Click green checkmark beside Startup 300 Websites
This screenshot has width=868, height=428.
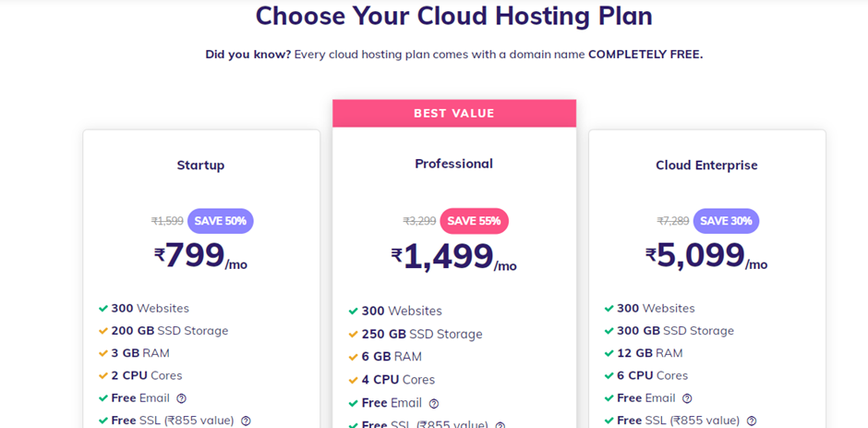click(x=103, y=308)
